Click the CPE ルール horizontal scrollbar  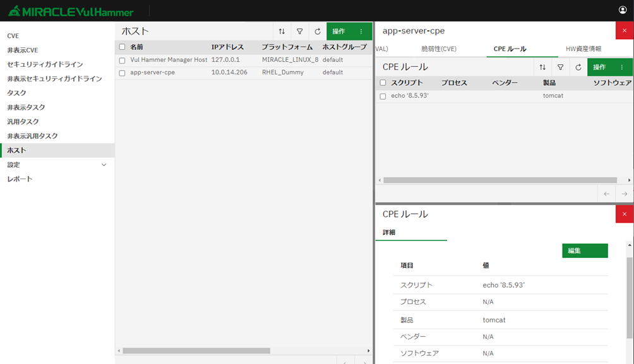pos(499,180)
